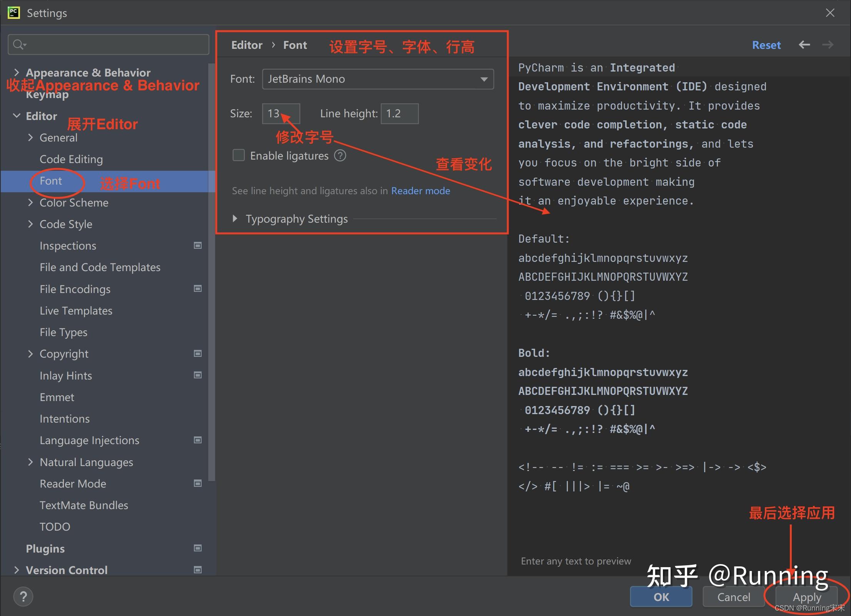Collapse the Editor tree node
Screen dimensions: 851x616
point(16,115)
